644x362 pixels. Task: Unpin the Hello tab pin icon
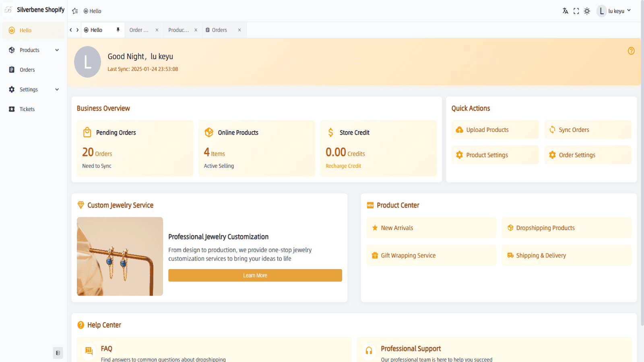118,30
